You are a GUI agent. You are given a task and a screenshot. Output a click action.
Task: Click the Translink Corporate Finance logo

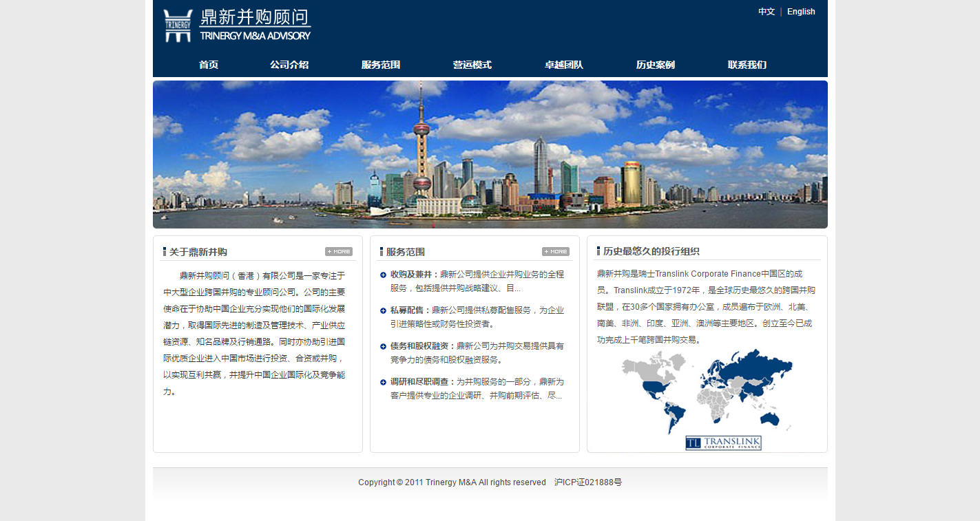(x=723, y=443)
